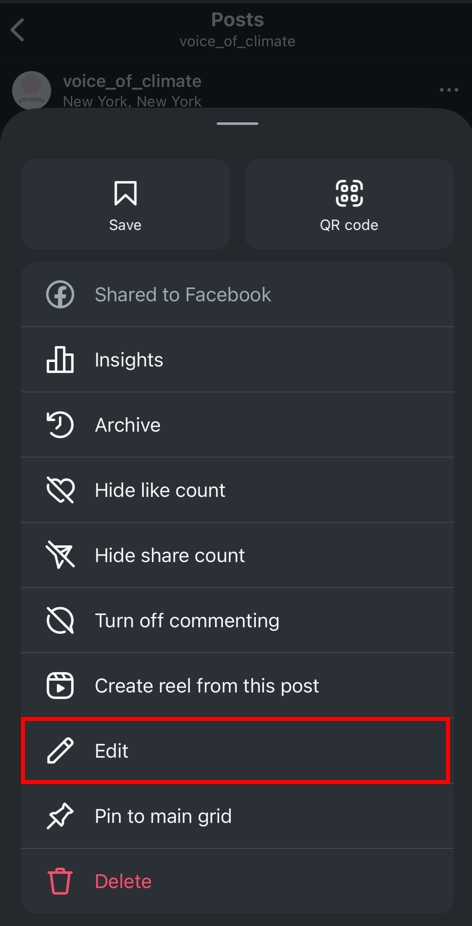Tap the sheet drag handle bar

(x=237, y=123)
